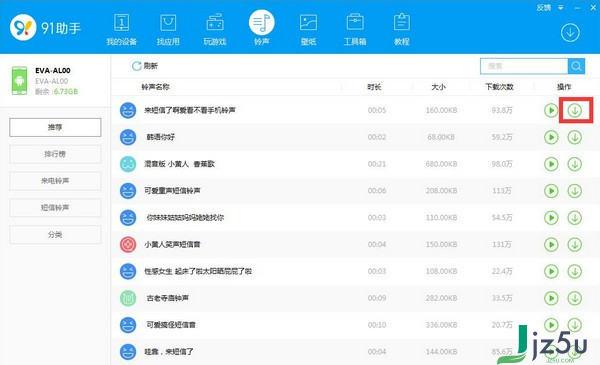
Task: Download the 00:03 110.00KB ringtone
Action: 574,218
